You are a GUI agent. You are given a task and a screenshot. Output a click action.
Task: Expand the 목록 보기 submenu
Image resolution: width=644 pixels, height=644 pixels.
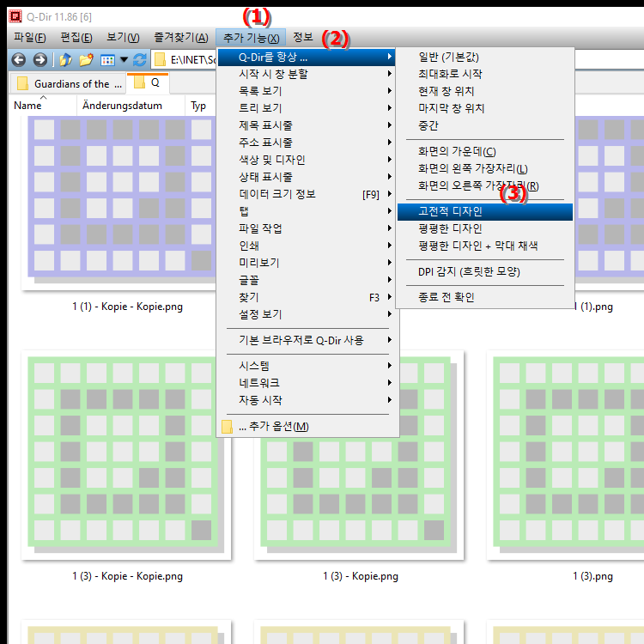click(307, 91)
